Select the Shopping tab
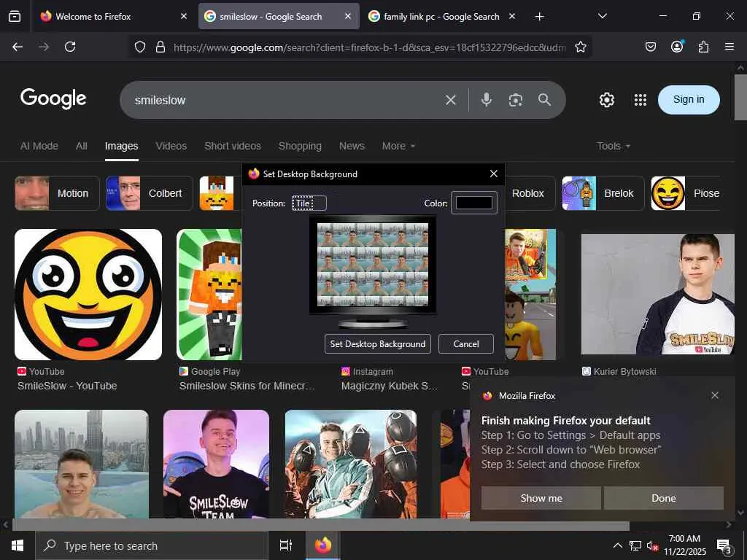Viewport: 747px width, 560px height. click(x=300, y=146)
